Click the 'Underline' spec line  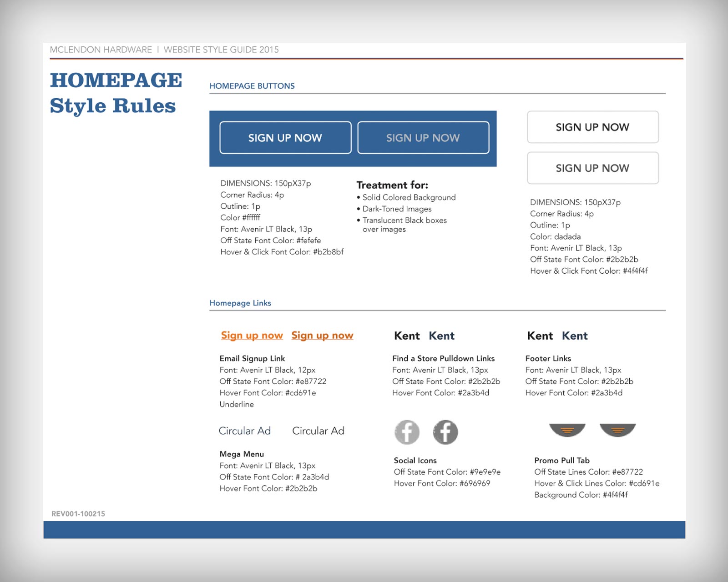[x=237, y=404]
